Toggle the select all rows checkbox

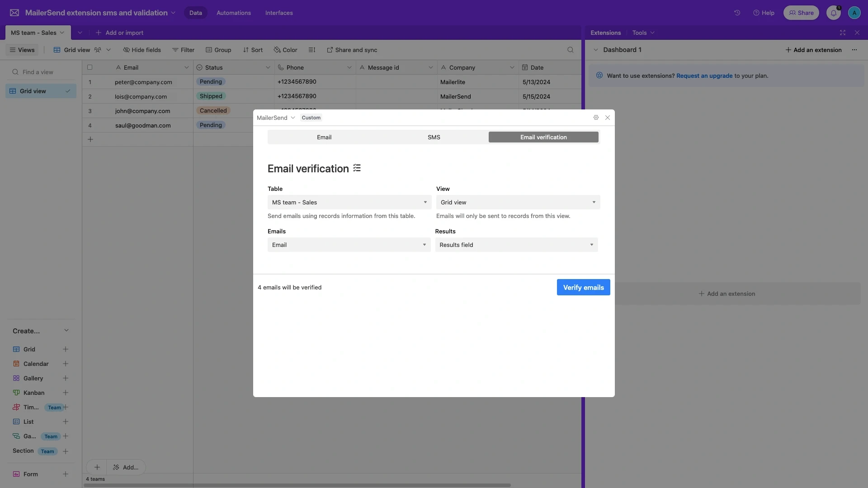[x=90, y=67]
